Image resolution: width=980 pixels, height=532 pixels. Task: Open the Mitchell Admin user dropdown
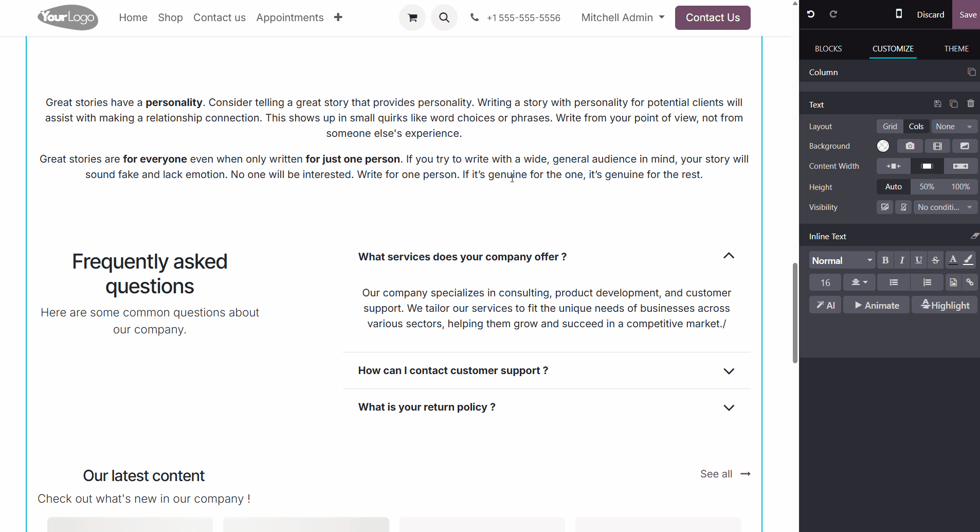click(x=623, y=18)
